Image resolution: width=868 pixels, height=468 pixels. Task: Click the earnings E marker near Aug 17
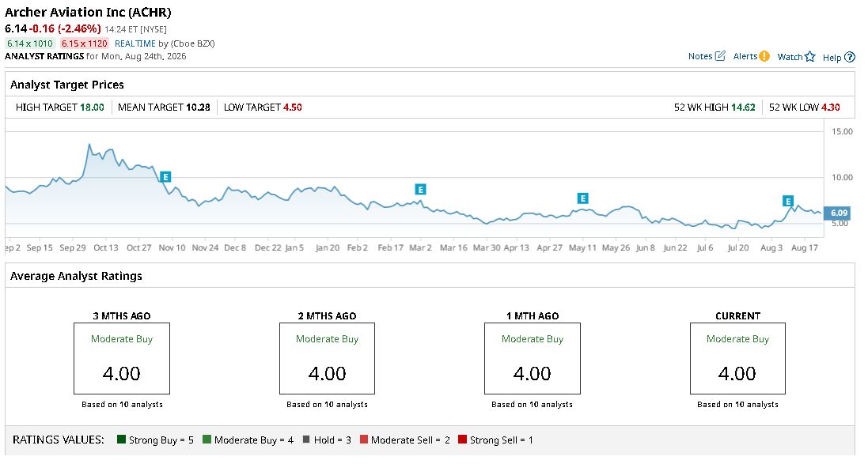coord(788,202)
